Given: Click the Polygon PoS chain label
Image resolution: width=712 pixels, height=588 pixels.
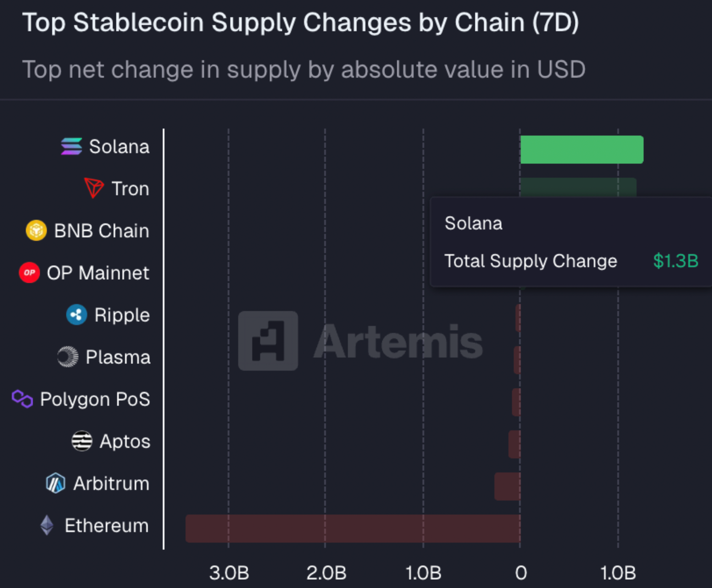Looking at the screenshot, I should [x=95, y=399].
